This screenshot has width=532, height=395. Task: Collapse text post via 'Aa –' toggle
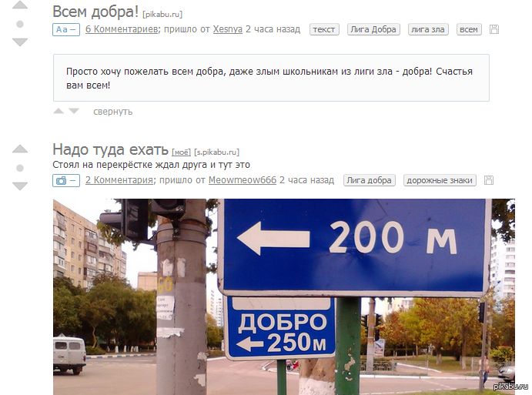[x=66, y=29]
